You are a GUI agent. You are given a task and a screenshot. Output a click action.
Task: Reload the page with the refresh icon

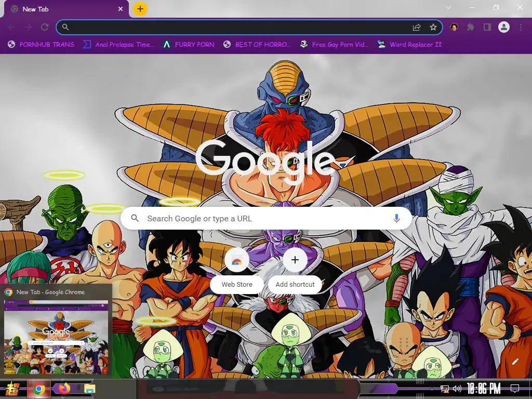click(x=45, y=27)
